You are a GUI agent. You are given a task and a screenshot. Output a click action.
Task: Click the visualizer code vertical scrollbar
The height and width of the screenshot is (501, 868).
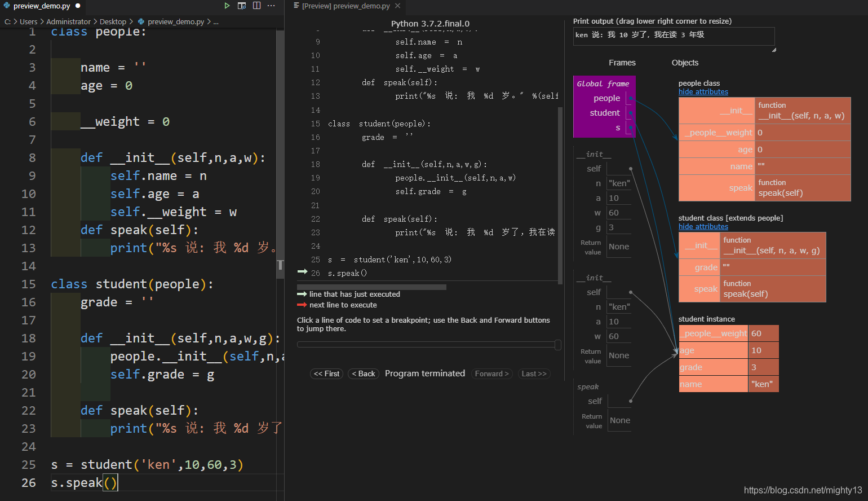[x=560, y=195]
